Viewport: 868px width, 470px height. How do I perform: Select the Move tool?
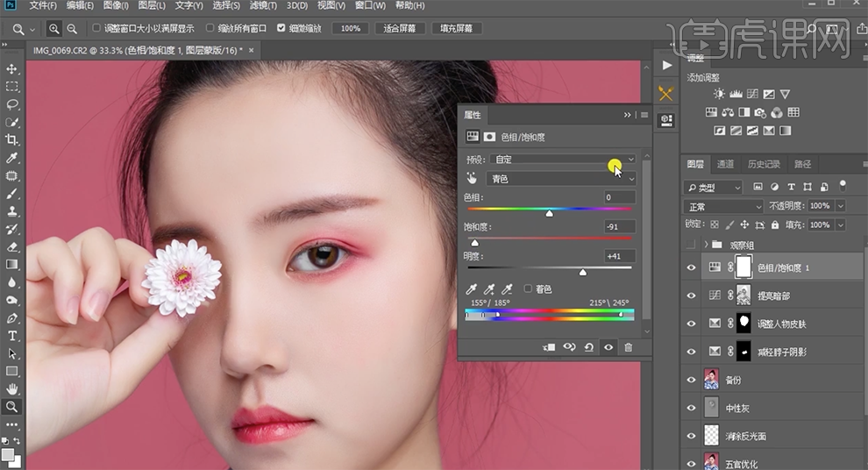click(11, 69)
